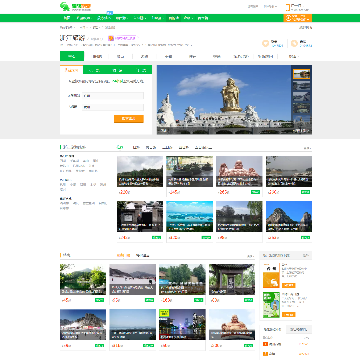
Task: Select the darker highlighted item in green navigation
Action: [x=174, y=18]
